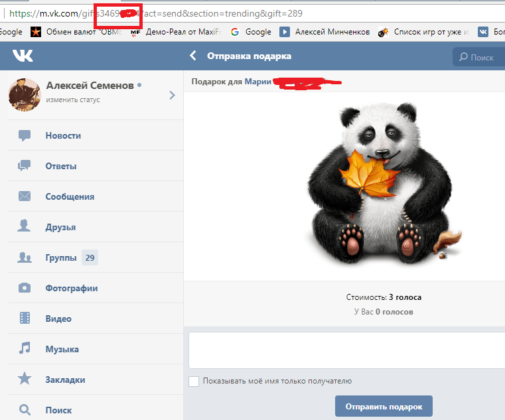
Task: Click the search magnifier in Поиск field
Action: pyautogui.click(x=463, y=57)
